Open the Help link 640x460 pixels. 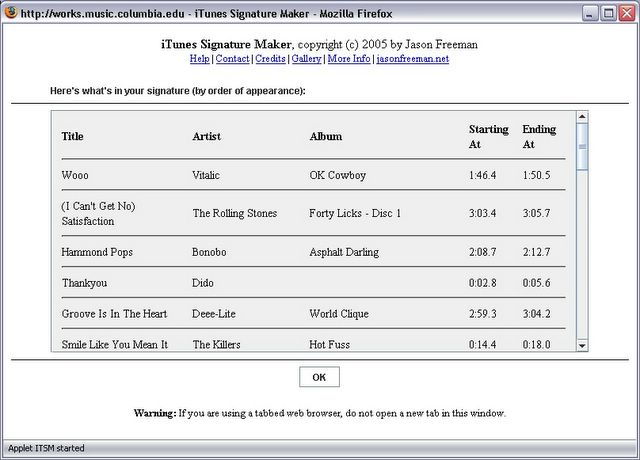pos(200,59)
